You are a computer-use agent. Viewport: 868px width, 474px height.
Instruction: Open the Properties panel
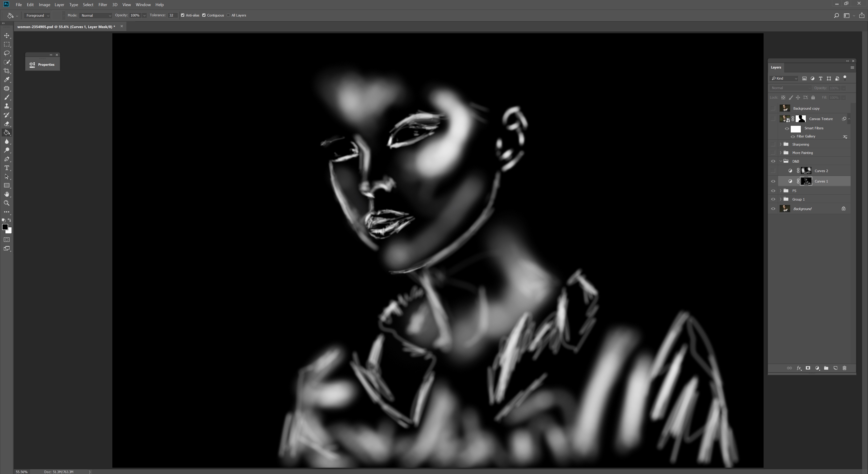[x=42, y=64]
